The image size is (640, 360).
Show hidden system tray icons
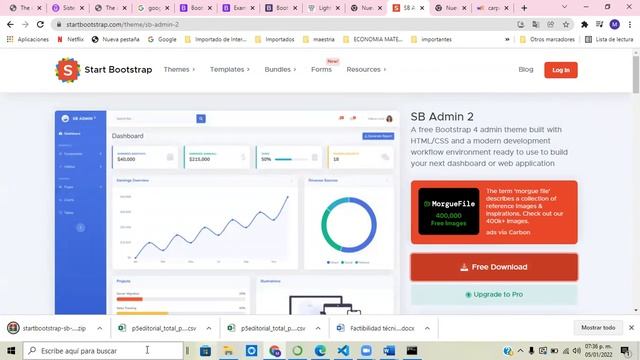tap(520, 351)
